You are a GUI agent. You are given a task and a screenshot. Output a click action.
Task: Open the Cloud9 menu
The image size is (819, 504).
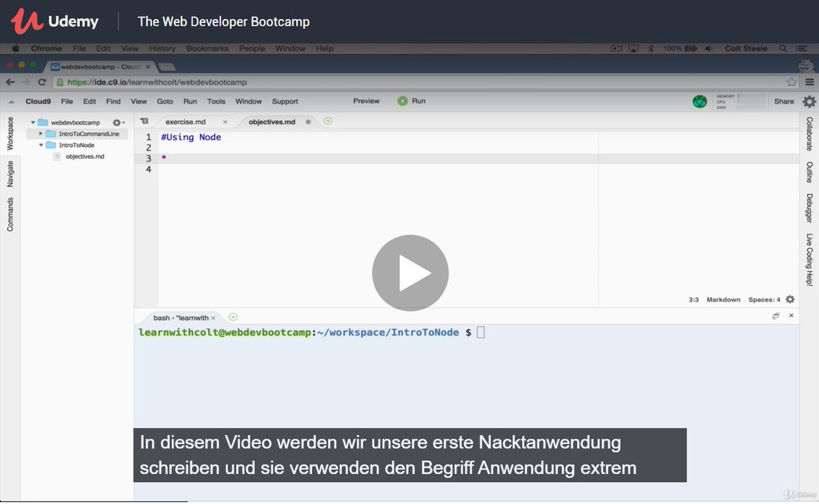click(38, 102)
